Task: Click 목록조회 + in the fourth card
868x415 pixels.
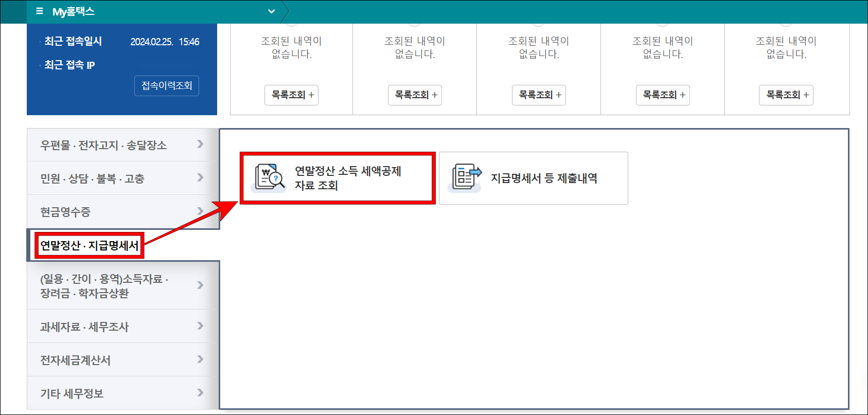Action: [x=663, y=95]
